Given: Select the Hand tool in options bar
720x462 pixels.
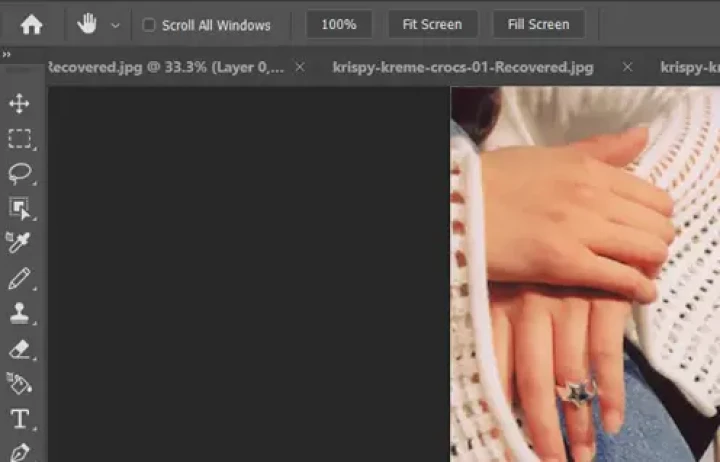Looking at the screenshot, I should (x=88, y=25).
